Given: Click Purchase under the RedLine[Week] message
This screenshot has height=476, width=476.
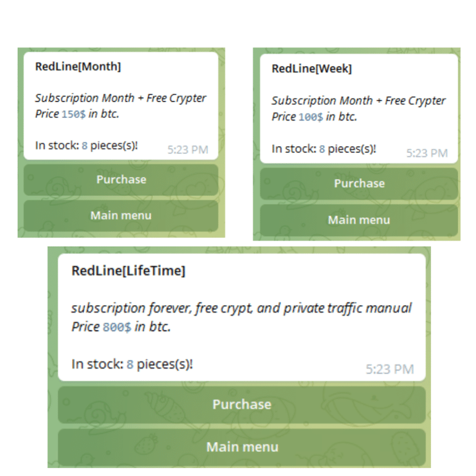Looking at the screenshot, I should (x=359, y=183).
